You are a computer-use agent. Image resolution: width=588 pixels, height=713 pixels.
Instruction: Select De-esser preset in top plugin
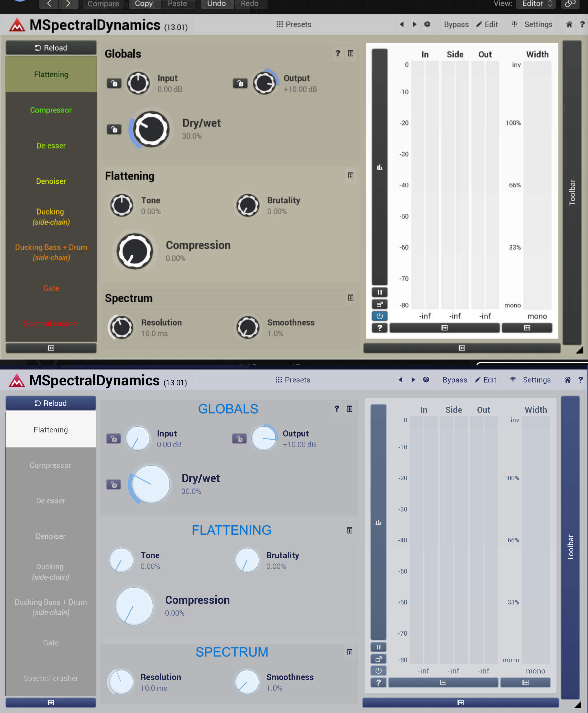point(51,146)
